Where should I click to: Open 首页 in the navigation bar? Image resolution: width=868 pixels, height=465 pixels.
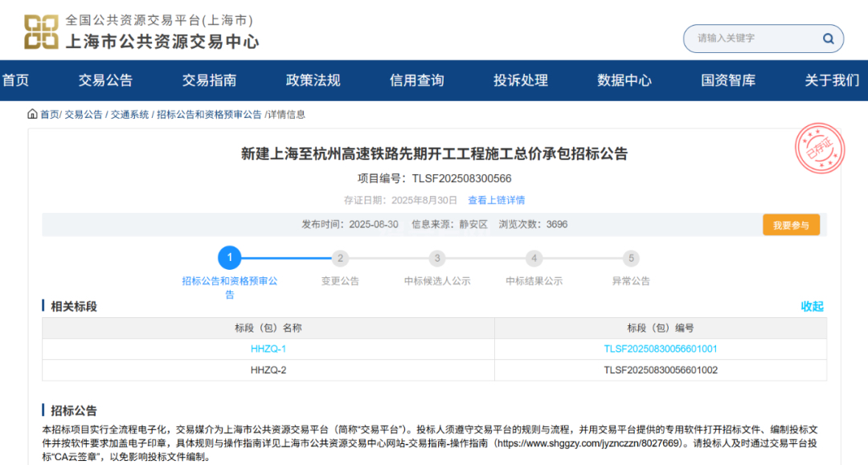pyautogui.click(x=15, y=80)
